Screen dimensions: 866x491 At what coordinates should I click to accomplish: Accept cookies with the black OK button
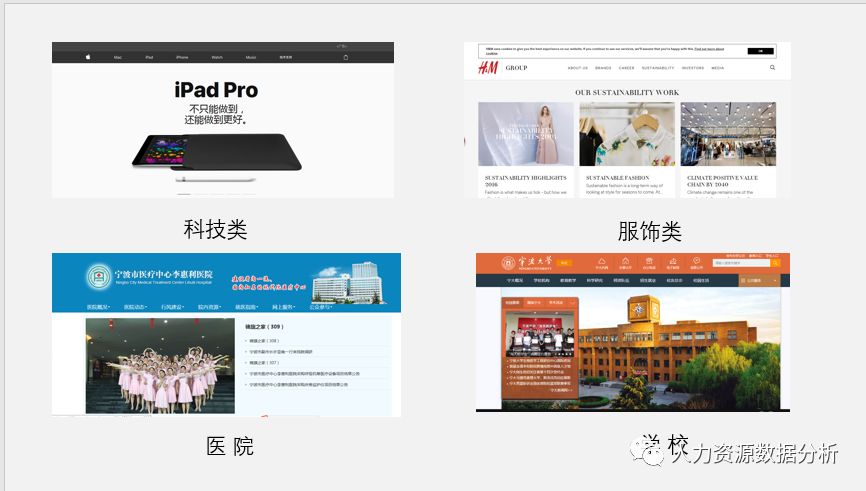click(761, 51)
